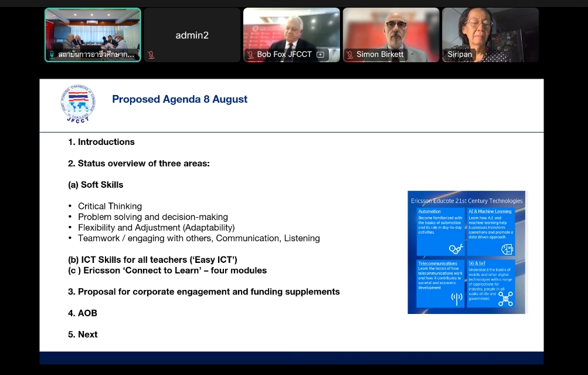588x375 pixels.
Task: Click "2. Status overview of three areas:"
Action: click(139, 163)
